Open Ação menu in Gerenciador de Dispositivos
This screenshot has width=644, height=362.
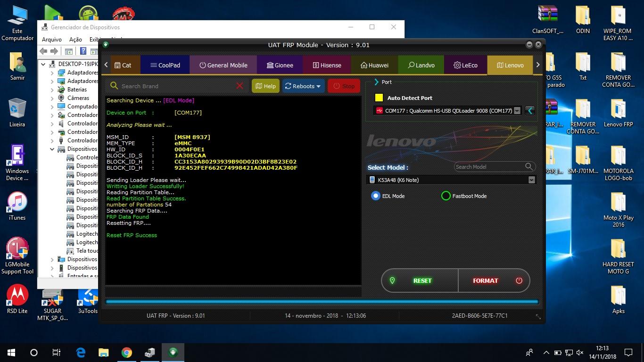(75, 40)
